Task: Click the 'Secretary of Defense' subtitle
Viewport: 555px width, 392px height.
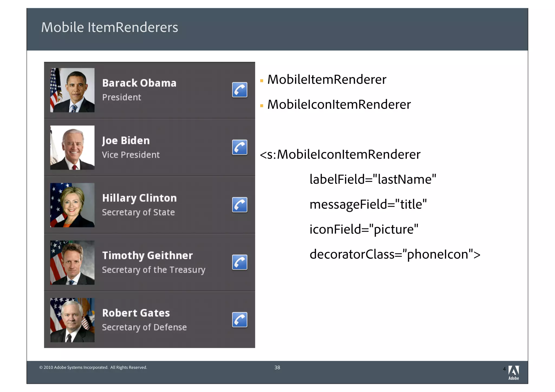Action: click(144, 327)
